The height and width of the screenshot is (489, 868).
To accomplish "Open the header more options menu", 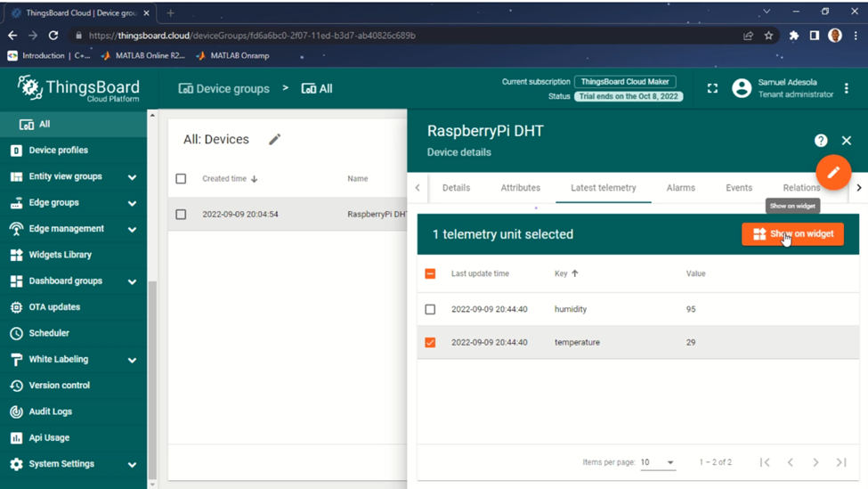I will point(847,88).
